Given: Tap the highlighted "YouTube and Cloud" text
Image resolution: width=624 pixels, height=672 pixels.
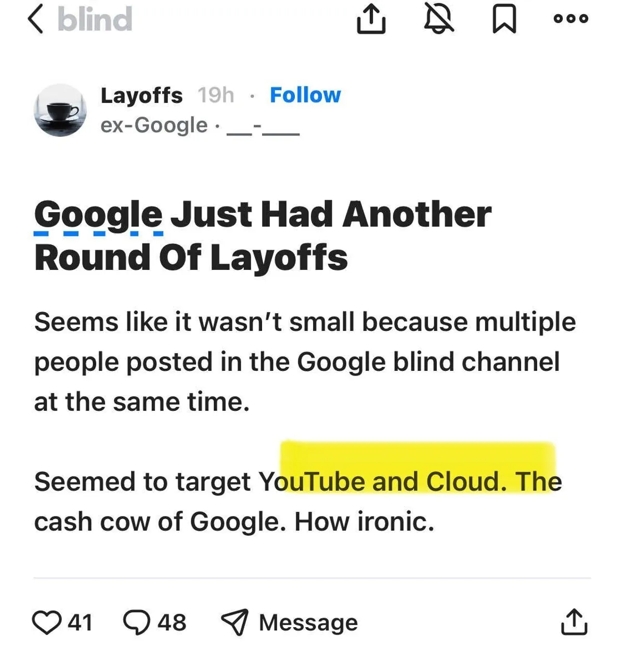Looking at the screenshot, I should coord(382,482).
